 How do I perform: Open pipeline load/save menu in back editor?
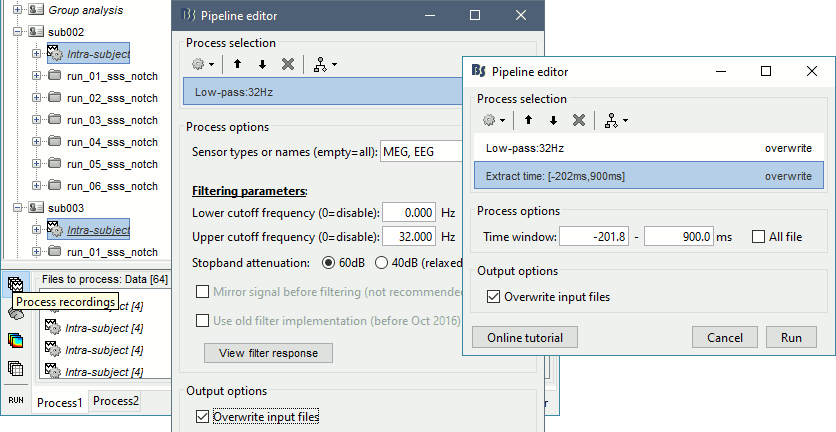[325, 65]
